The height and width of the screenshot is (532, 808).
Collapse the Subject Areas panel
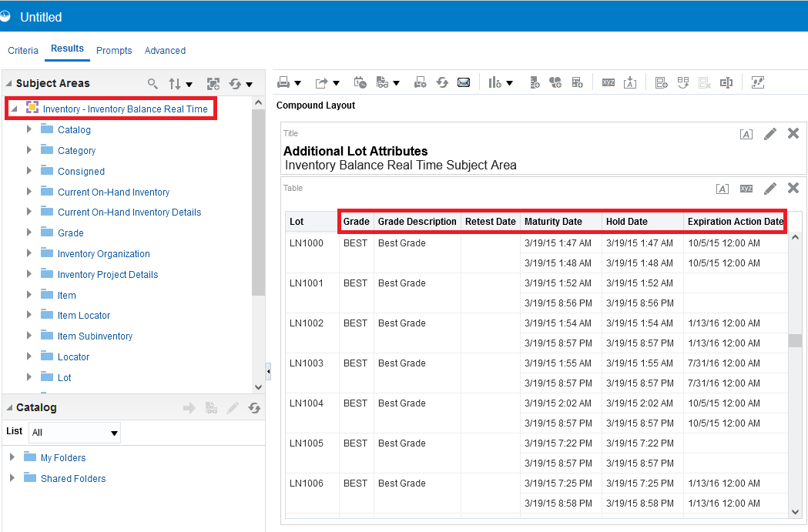pos(8,83)
